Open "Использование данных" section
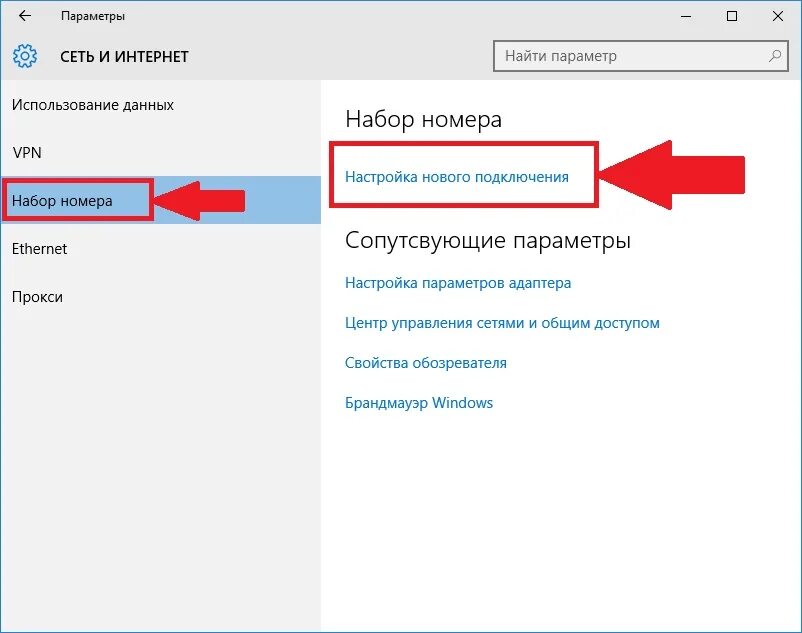This screenshot has width=802, height=633. [x=160, y=105]
